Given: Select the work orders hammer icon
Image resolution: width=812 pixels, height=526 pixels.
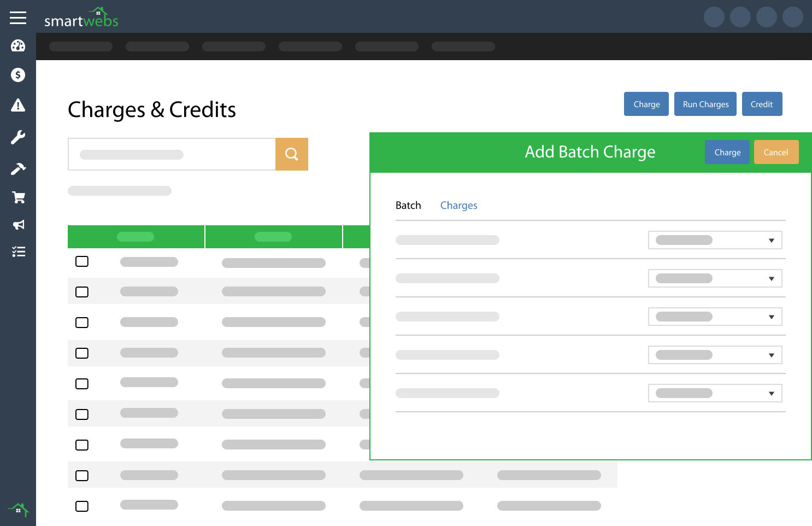Looking at the screenshot, I should [18, 168].
